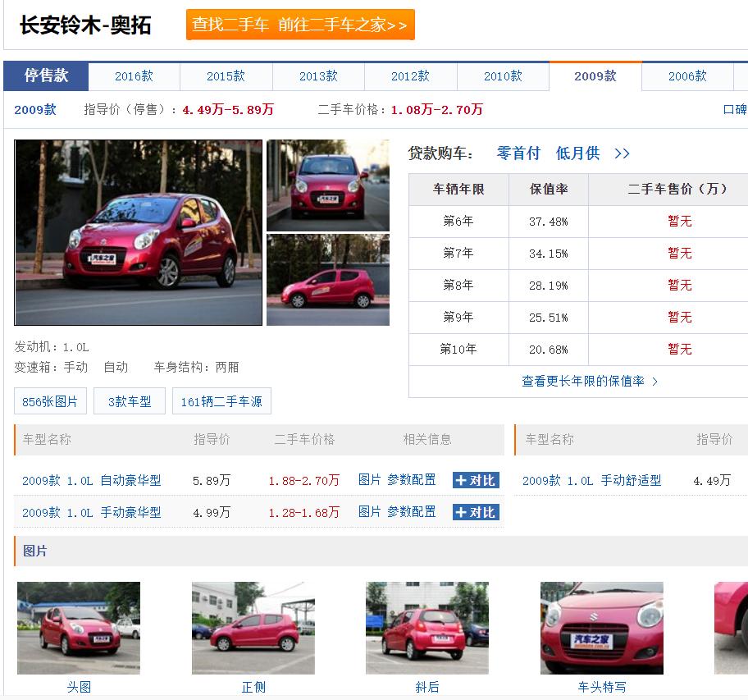Open the 2009款 1.0L 手动舒适型 link
Viewport: 748px width, 700px height.
pos(591,481)
